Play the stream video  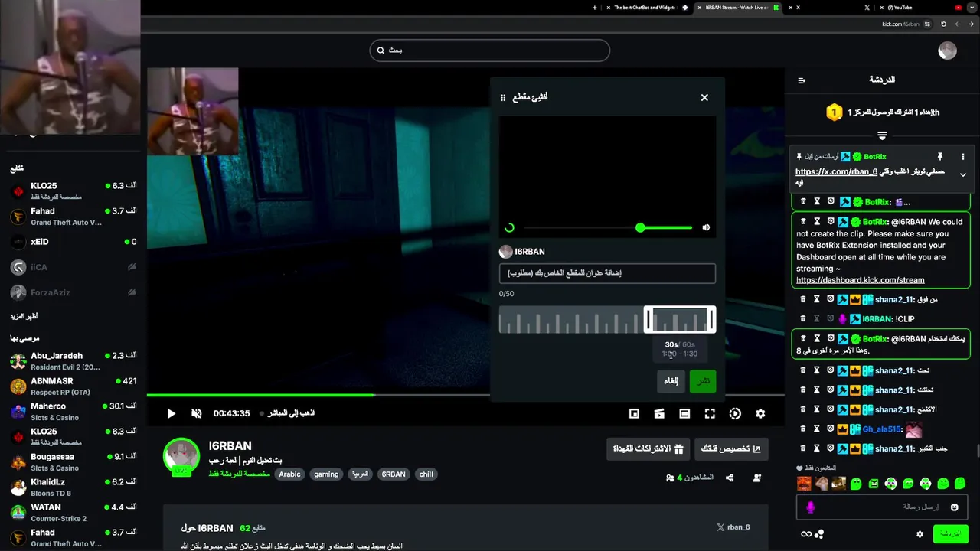(171, 413)
